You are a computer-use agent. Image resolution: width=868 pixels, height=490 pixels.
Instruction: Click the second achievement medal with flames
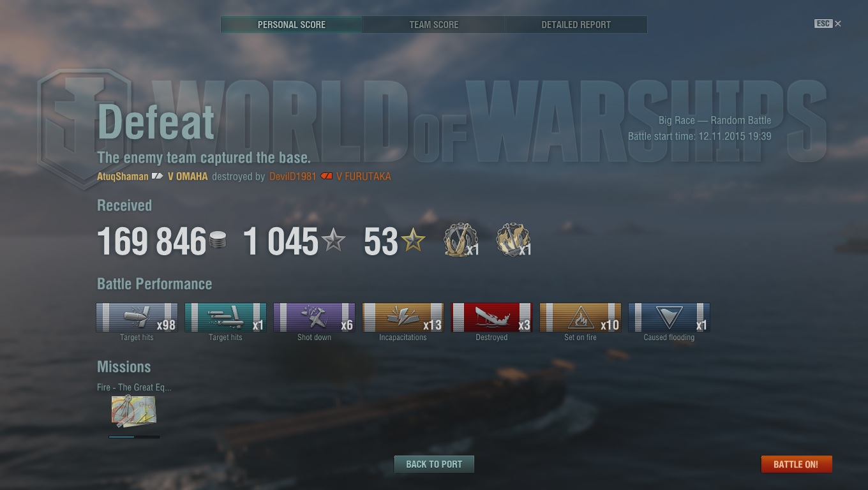tap(512, 241)
